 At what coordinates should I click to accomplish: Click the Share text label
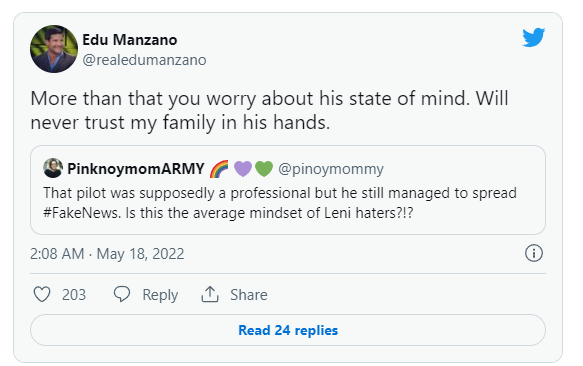249,295
